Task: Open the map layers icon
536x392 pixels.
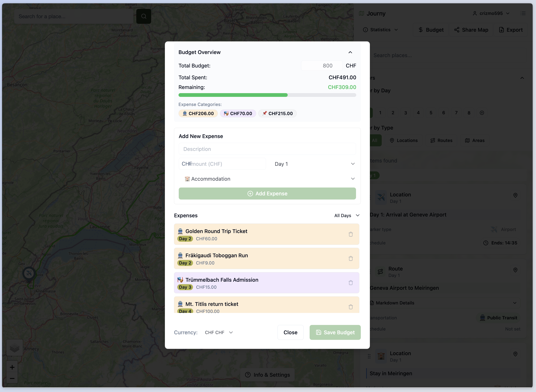Action: coord(14,348)
